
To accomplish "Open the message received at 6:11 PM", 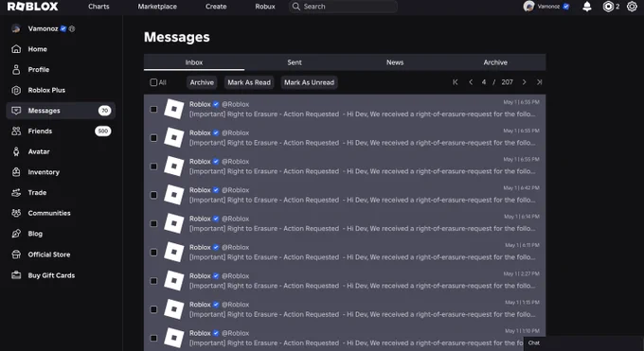I will click(345, 253).
